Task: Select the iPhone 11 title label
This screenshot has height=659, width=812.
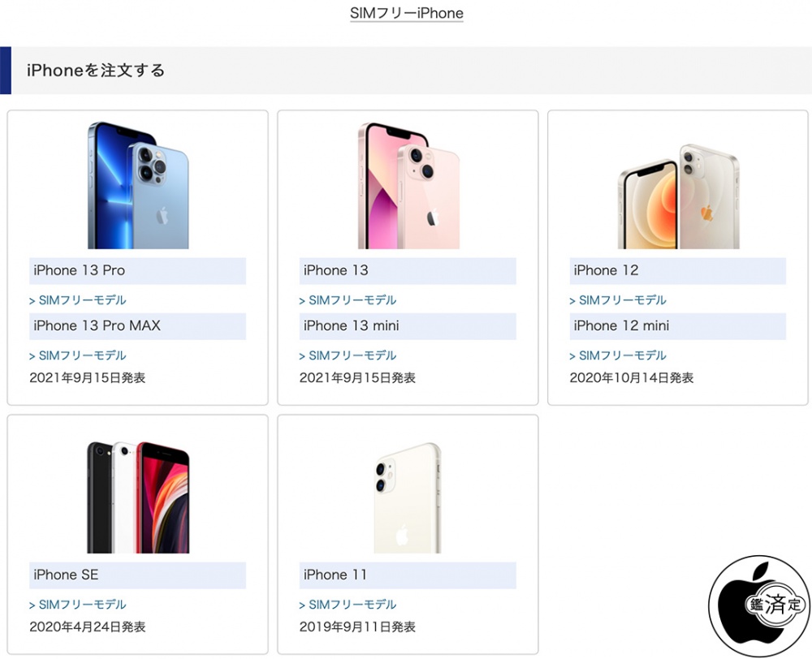Action: tap(408, 575)
